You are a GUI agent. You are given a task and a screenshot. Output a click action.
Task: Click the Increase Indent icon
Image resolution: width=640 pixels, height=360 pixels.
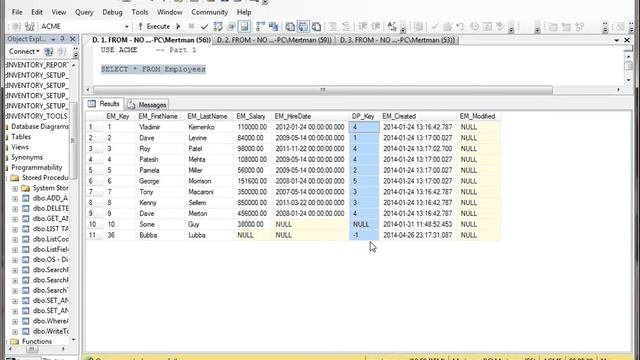tap(376, 27)
